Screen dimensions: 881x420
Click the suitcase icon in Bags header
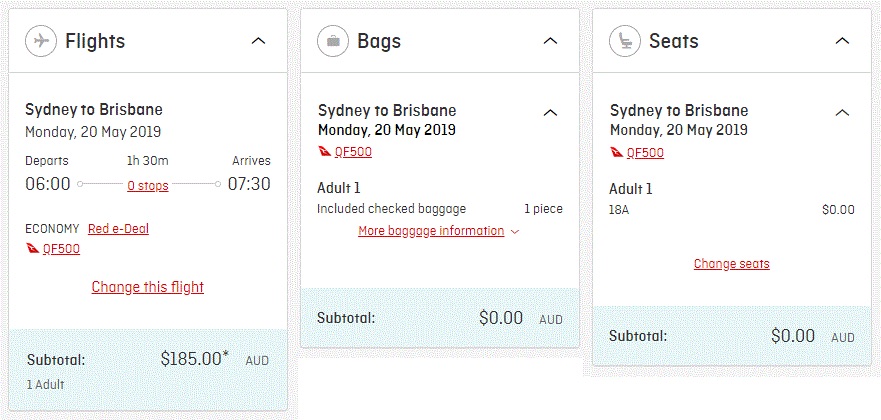coord(333,41)
